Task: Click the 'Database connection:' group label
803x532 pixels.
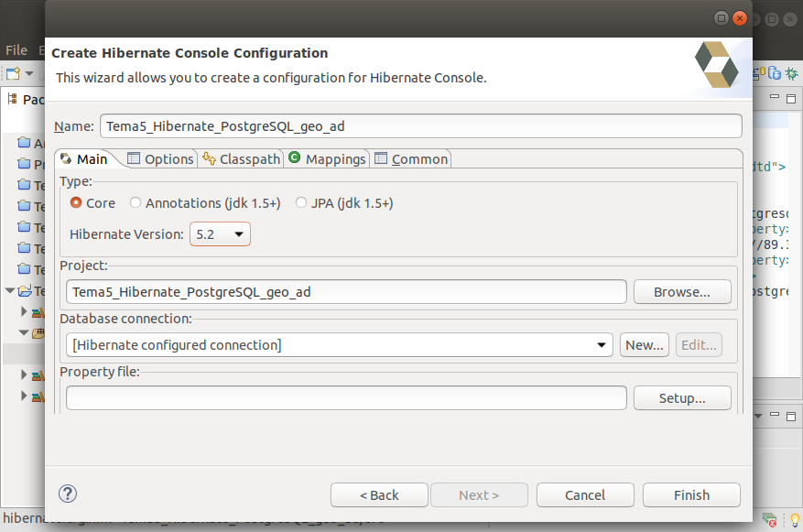Action: (125, 319)
